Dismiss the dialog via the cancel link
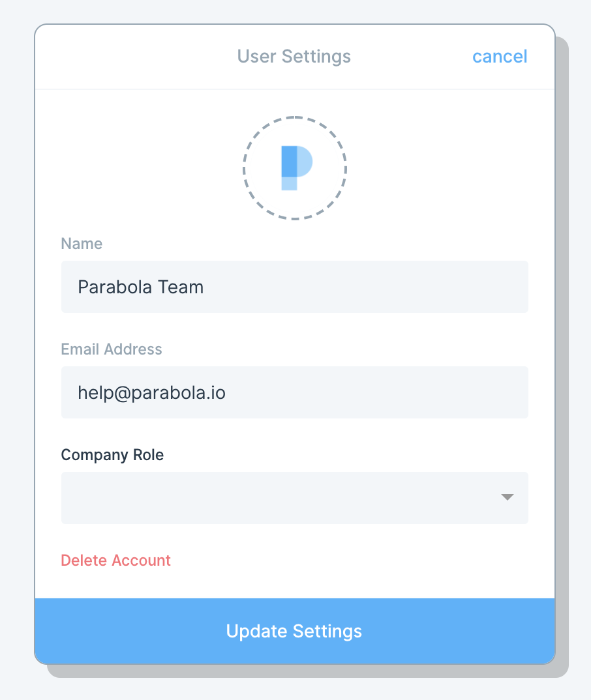Screen dimensions: 591x700 [x=500, y=56]
